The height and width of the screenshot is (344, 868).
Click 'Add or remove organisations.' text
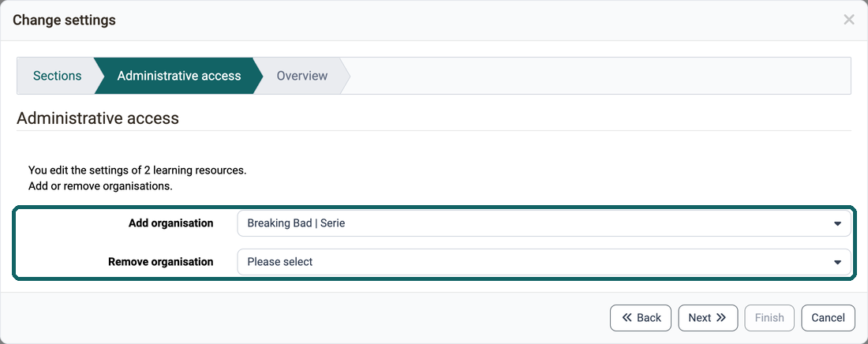point(100,186)
